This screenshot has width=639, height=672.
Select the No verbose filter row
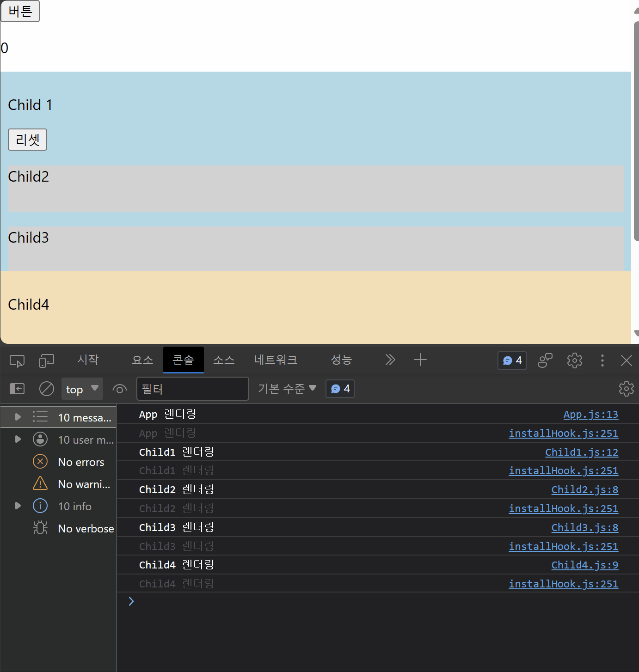tap(58, 528)
